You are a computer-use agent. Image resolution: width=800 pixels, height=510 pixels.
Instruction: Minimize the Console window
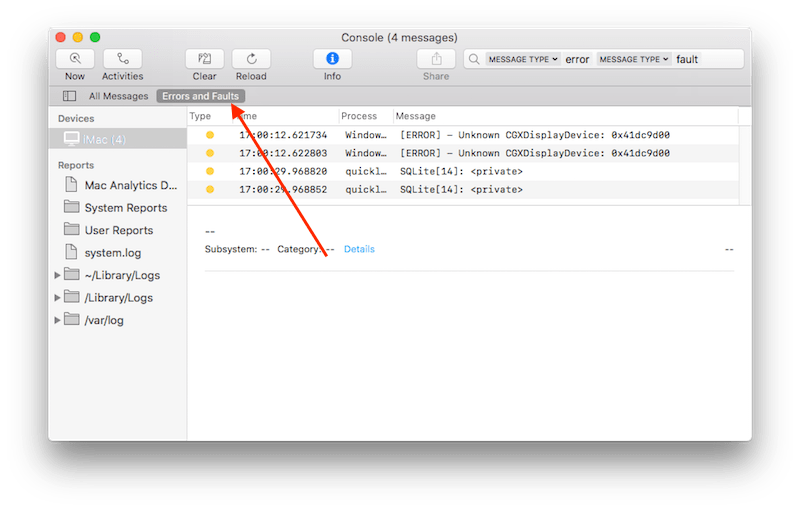(78, 37)
